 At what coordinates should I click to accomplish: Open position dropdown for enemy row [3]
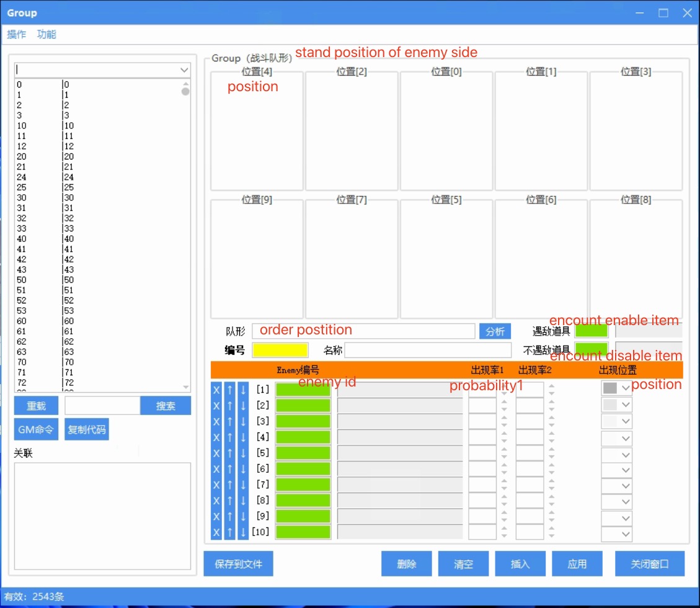tap(626, 421)
